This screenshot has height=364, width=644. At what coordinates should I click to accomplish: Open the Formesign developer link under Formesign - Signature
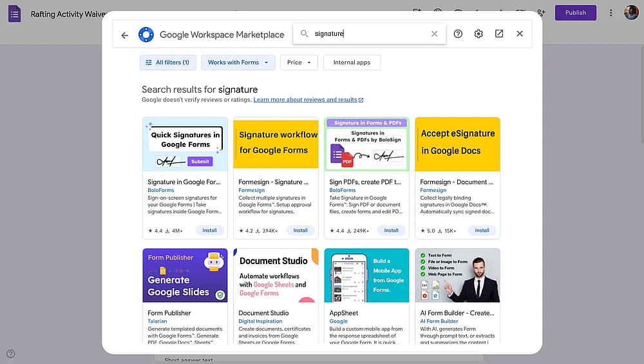(x=251, y=190)
